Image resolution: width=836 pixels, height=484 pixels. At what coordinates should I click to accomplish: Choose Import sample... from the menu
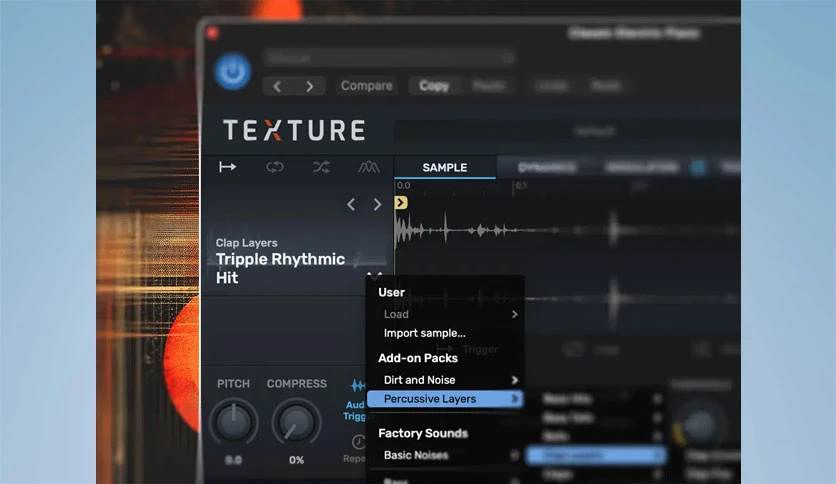coord(424,333)
